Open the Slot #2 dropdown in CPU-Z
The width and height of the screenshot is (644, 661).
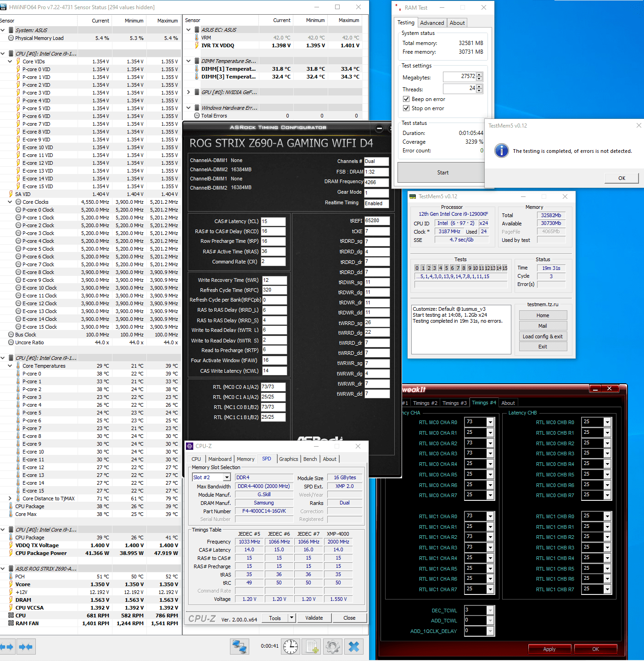(226, 477)
